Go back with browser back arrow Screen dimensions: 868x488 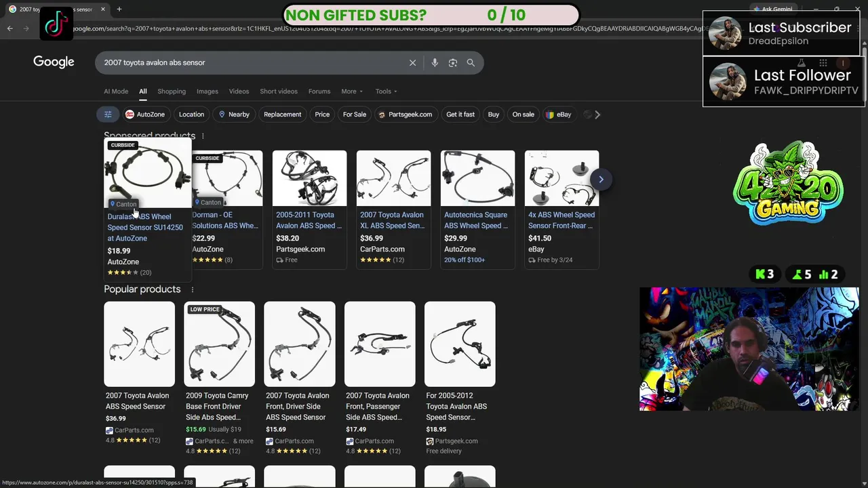pos(9,28)
